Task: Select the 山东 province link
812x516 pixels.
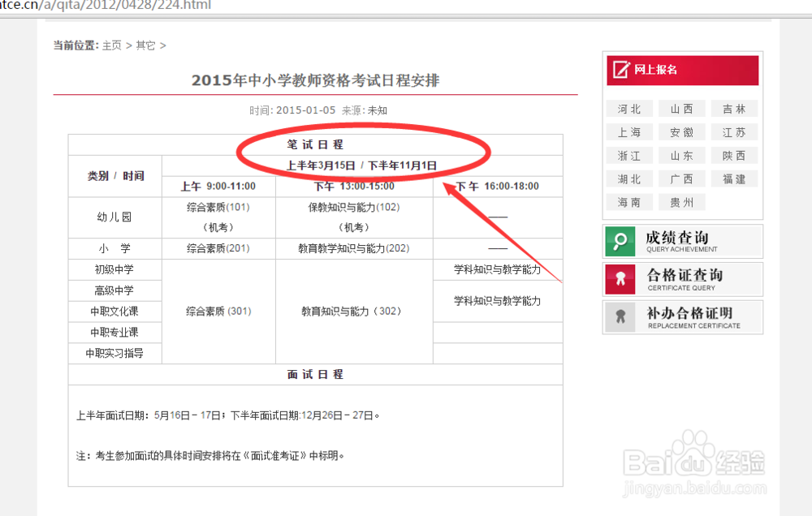Action: (682, 155)
